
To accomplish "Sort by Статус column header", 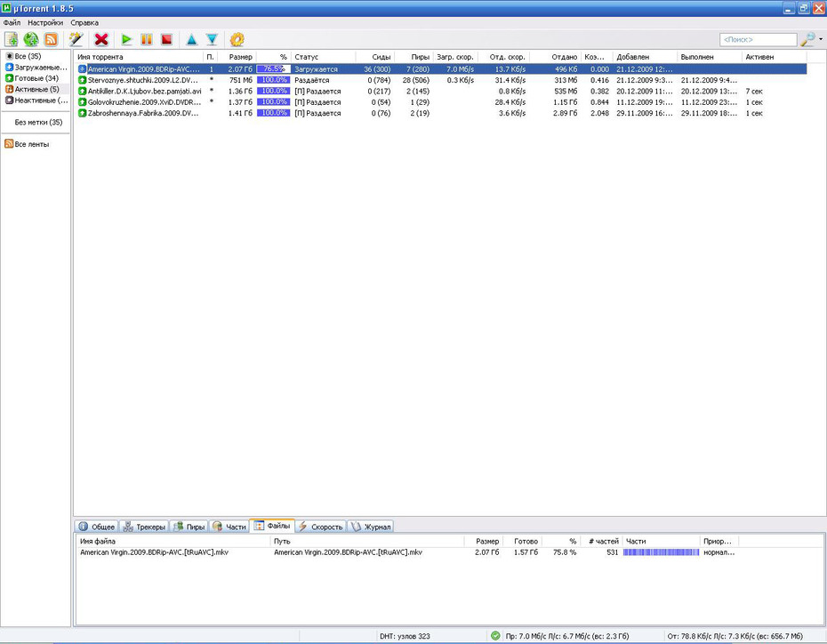I will click(324, 57).
